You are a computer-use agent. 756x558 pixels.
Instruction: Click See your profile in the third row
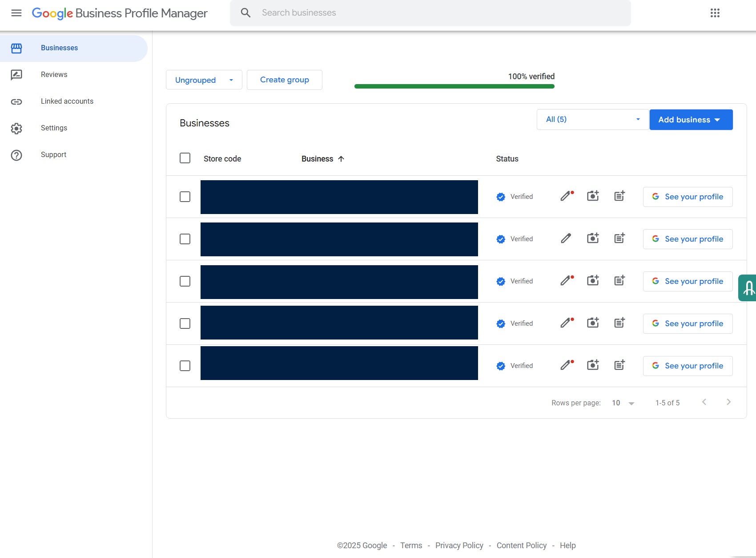tap(688, 281)
